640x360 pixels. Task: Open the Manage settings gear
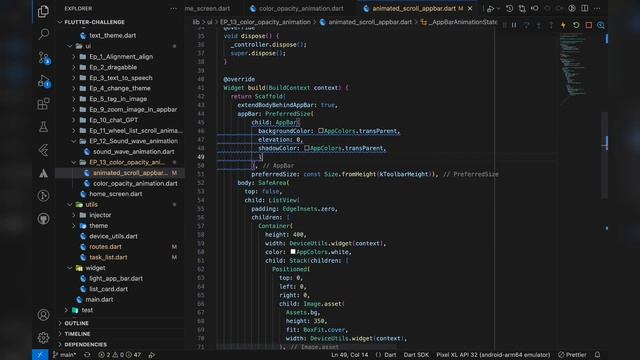tap(43, 338)
